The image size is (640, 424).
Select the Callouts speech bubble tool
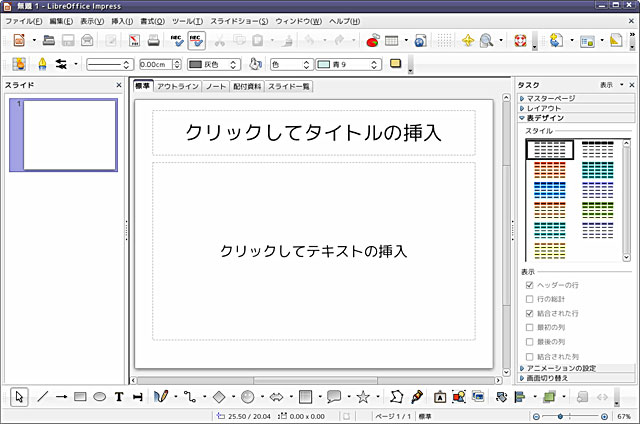pyautogui.click(x=334, y=397)
